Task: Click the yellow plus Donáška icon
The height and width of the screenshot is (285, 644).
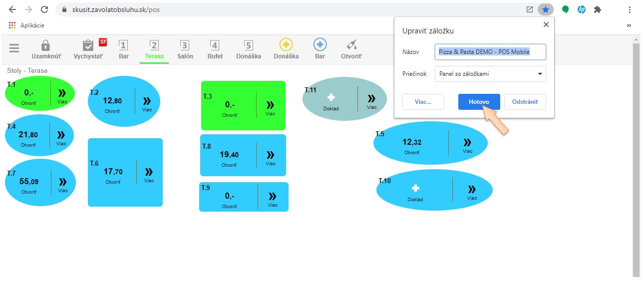Action: point(286,45)
